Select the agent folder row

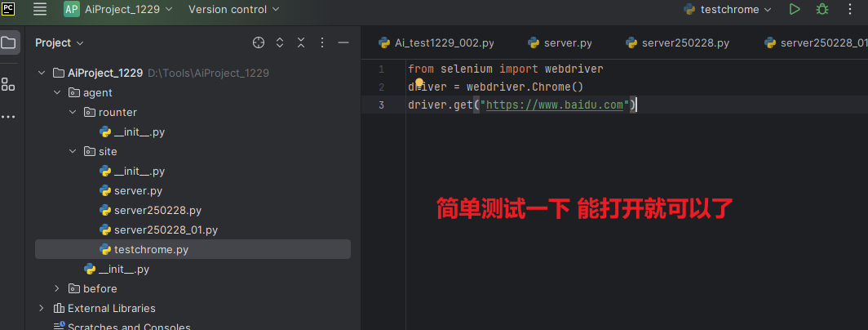(x=193, y=92)
